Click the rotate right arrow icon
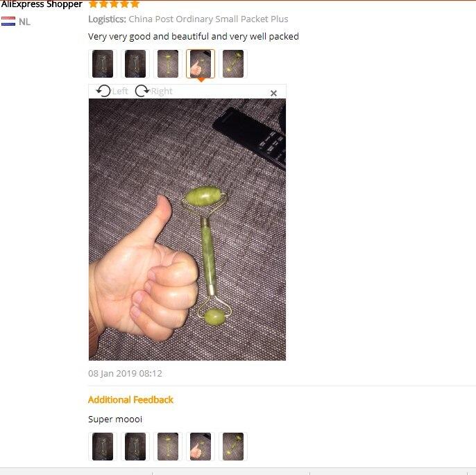The image size is (476, 475). click(142, 91)
